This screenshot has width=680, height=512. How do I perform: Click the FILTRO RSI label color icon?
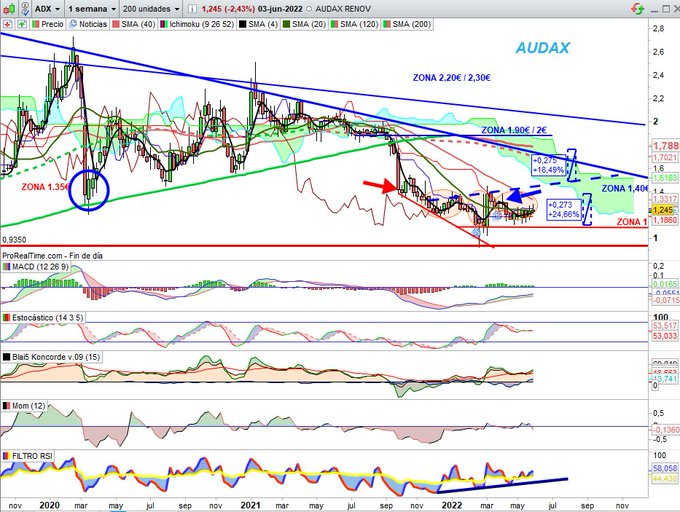coord(7,456)
